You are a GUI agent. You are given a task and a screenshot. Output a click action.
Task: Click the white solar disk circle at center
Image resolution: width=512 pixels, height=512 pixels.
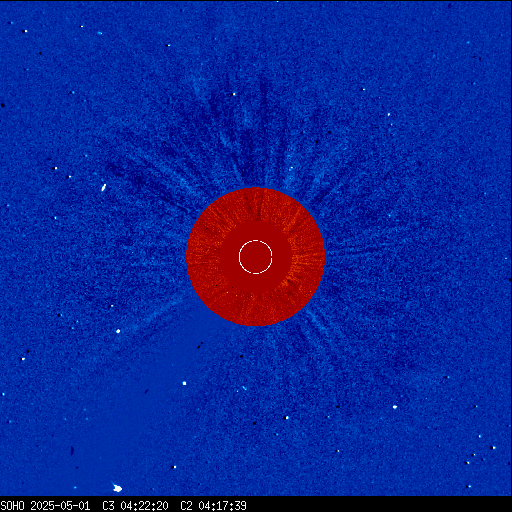255,257
